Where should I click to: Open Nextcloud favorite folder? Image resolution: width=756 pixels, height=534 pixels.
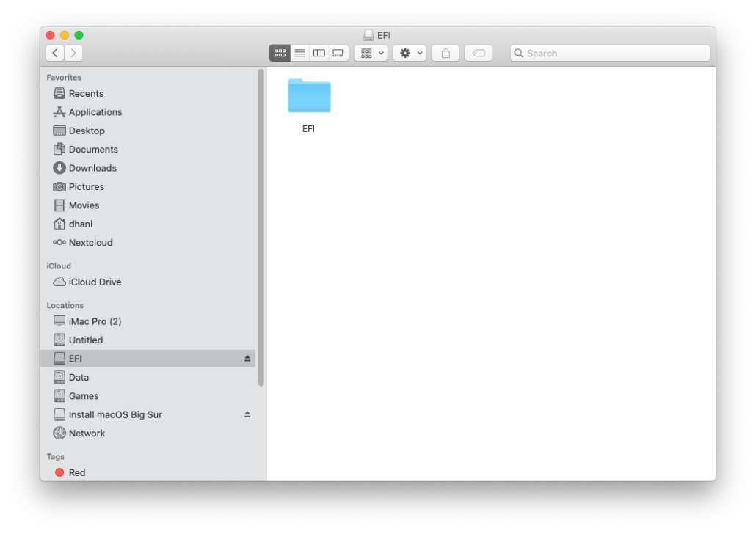tap(90, 243)
